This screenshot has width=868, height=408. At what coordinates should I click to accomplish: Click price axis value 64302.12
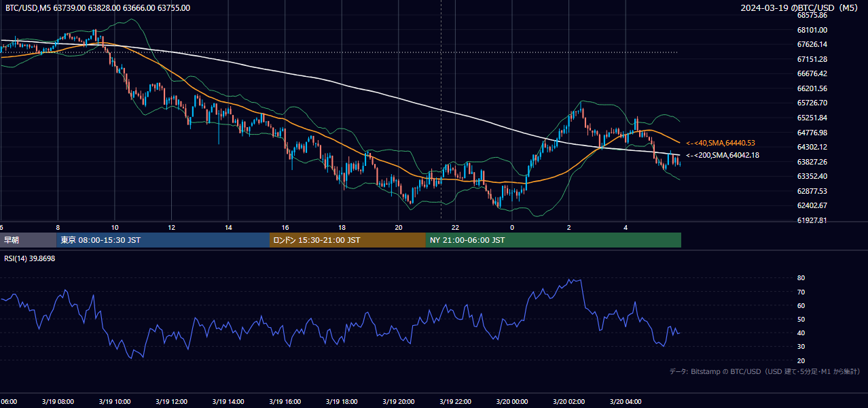point(812,147)
